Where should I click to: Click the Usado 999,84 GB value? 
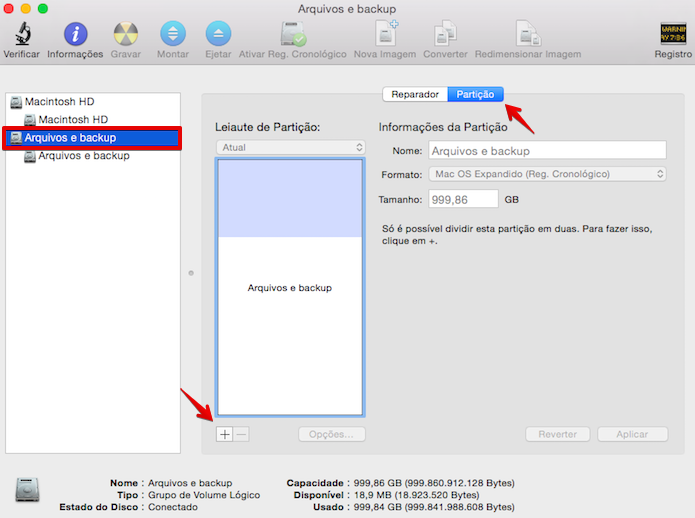[x=434, y=507]
